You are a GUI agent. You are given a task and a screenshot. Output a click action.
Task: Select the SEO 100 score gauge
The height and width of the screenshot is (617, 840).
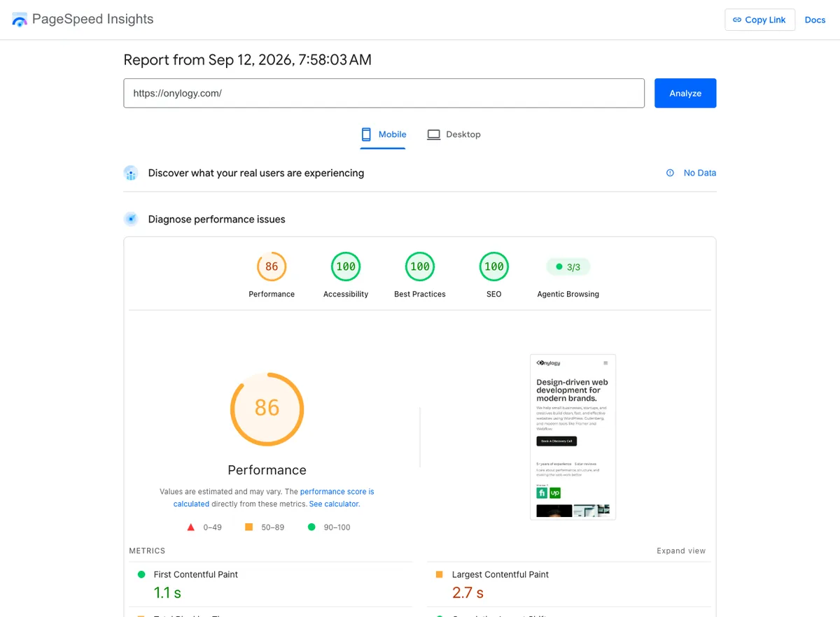point(494,267)
